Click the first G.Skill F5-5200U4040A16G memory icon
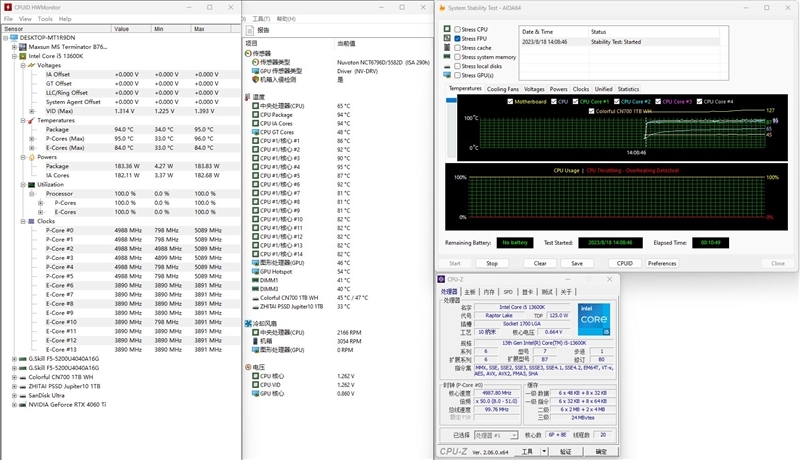 point(22,359)
